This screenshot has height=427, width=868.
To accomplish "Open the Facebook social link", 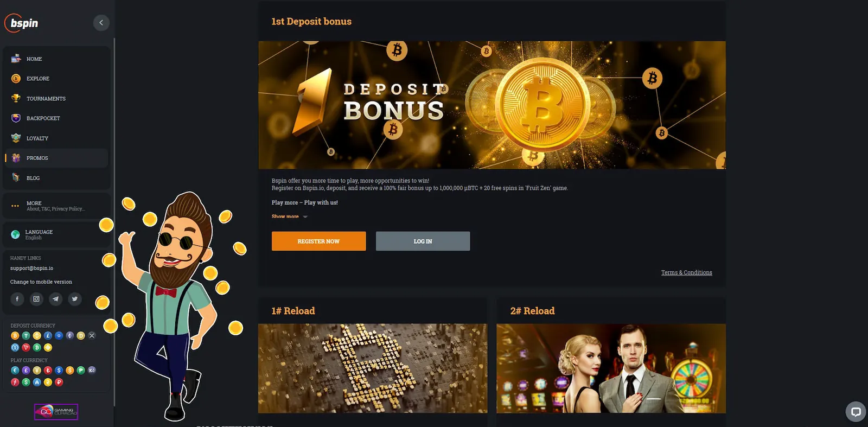I will [x=17, y=299].
